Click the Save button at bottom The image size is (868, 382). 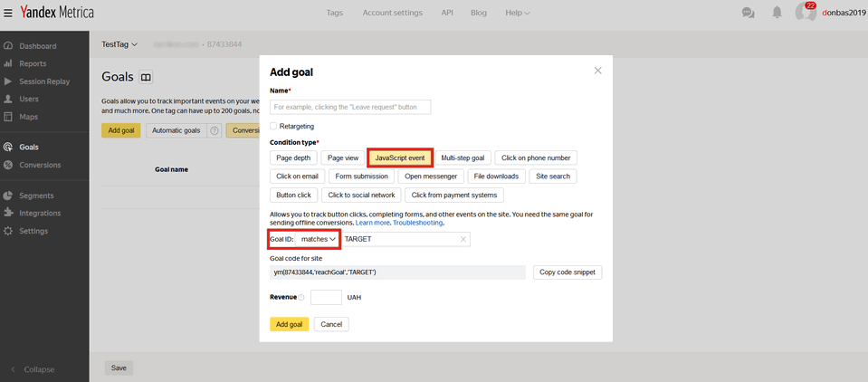click(x=119, y=368)
